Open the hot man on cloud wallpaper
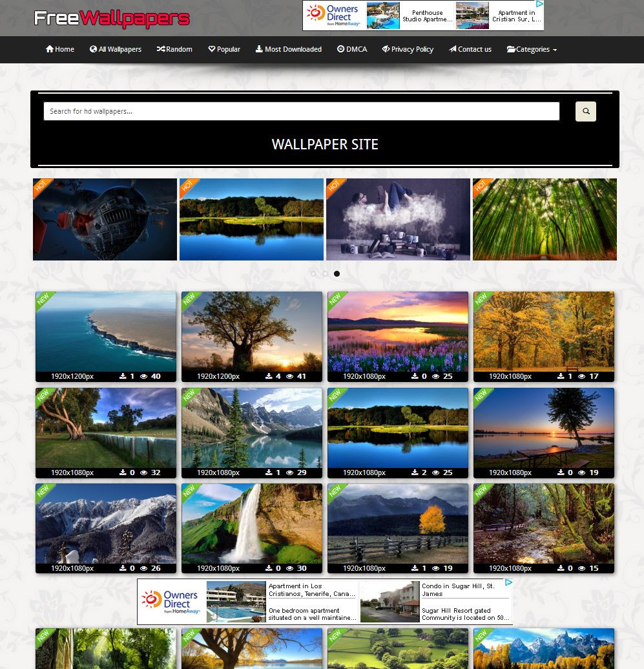The width and height of the screenshot is (644, 669). tap(399, 219)
